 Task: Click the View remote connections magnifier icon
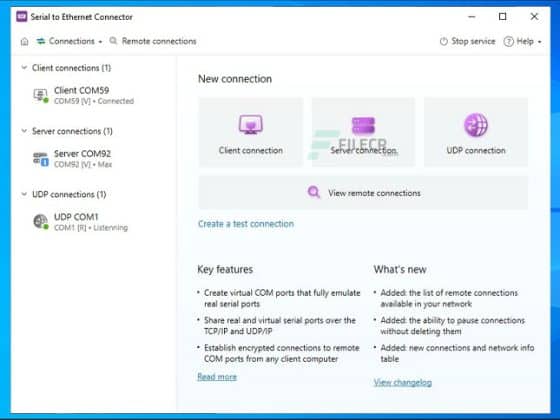(314, 192)
